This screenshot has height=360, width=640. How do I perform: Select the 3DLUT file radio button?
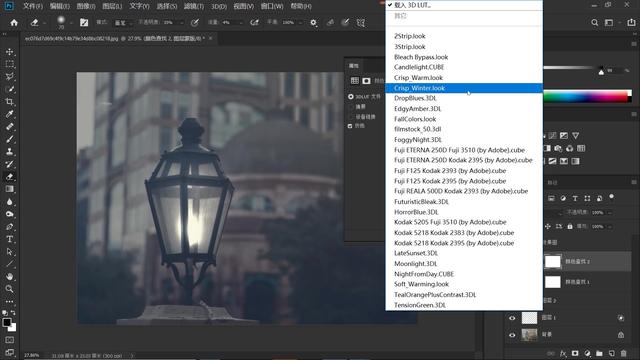351,97
